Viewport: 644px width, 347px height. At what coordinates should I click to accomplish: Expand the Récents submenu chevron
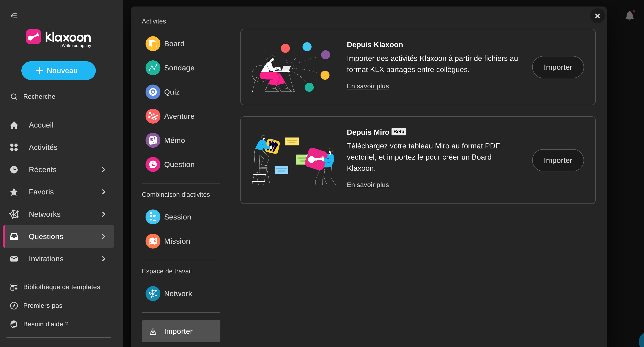coord(103,170)
